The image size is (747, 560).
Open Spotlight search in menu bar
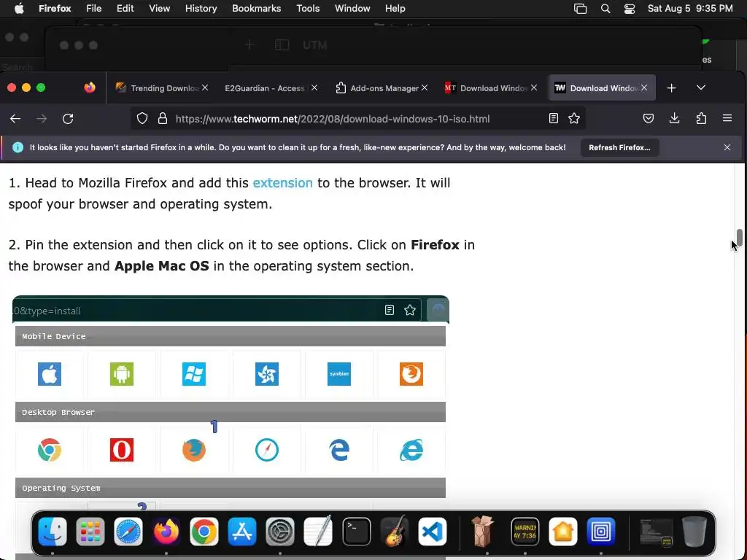(605, 9)
